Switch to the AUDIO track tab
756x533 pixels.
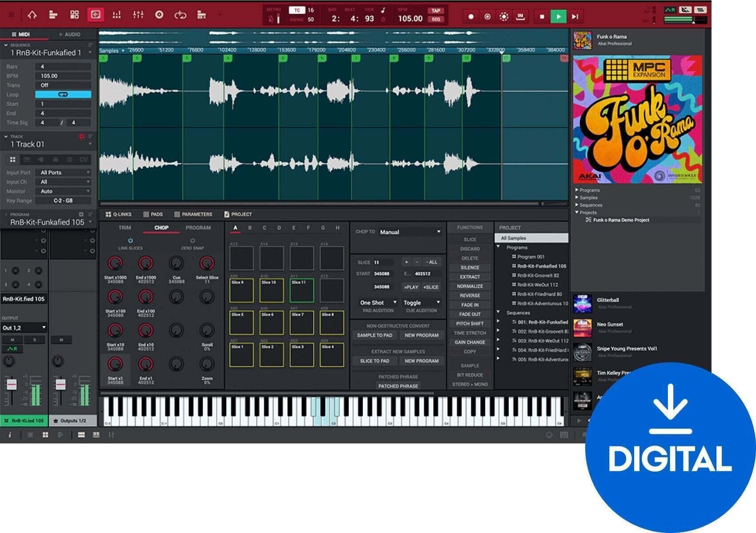pyautogui.click(x=69, y=34)
